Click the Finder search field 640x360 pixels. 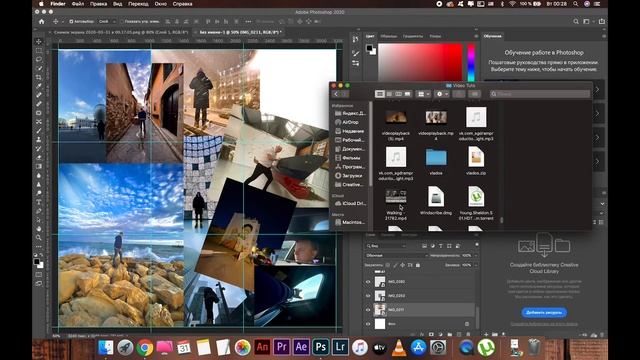540,94
